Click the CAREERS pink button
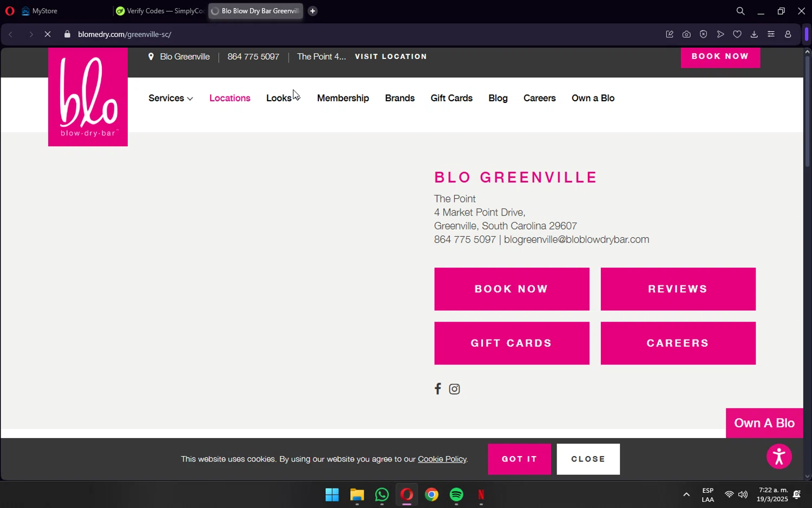Screen dimensions: 812x508 click(678, 343)
